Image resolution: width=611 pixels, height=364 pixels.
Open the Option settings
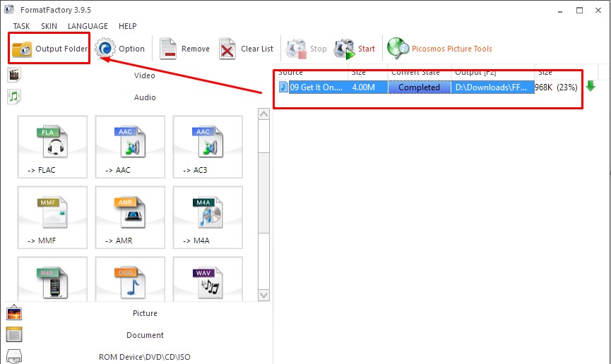click(x=120, y=49)
